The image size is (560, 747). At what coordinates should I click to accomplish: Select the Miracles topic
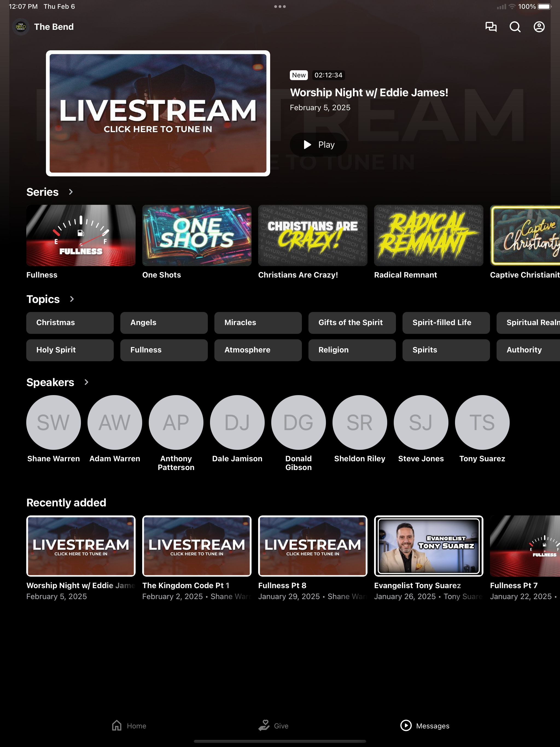[258, 323]
